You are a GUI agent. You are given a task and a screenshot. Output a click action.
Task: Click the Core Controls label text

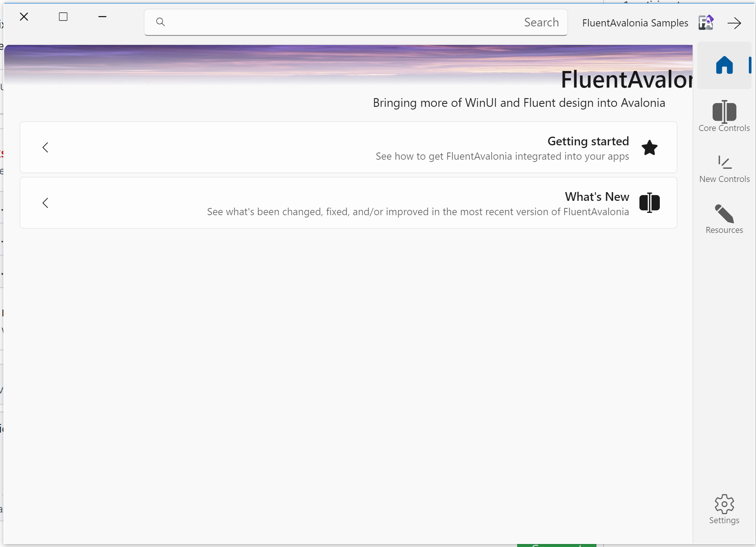click(724, 128)
